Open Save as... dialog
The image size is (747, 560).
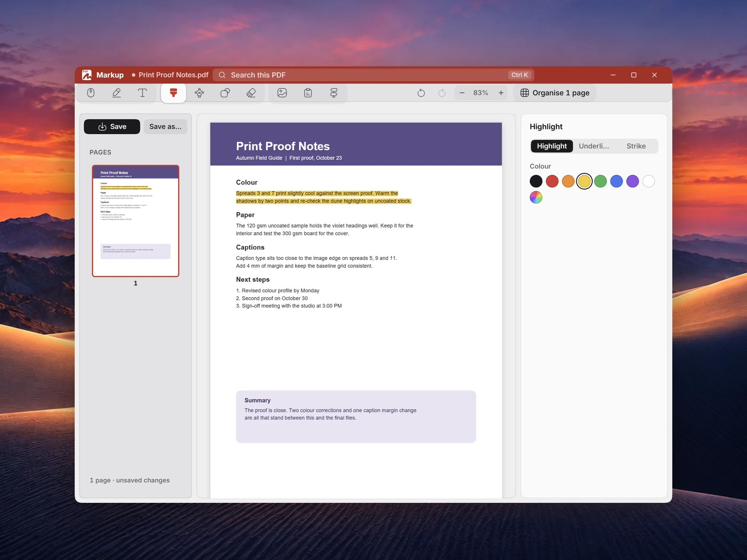[165, 127]
